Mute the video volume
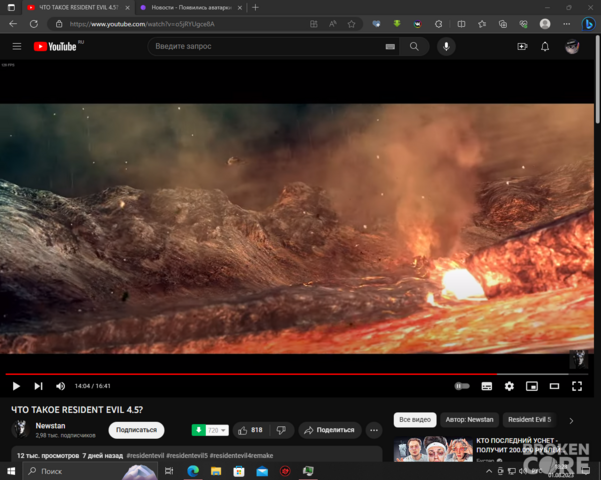 [x=61, y=386]
